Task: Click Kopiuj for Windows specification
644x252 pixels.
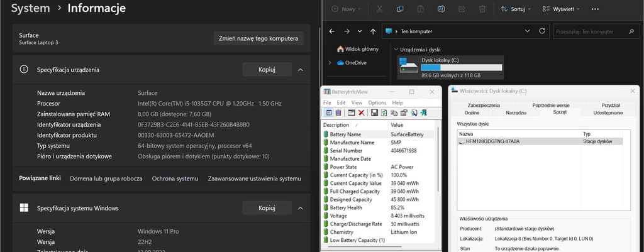Action: (x=267, y=208)
